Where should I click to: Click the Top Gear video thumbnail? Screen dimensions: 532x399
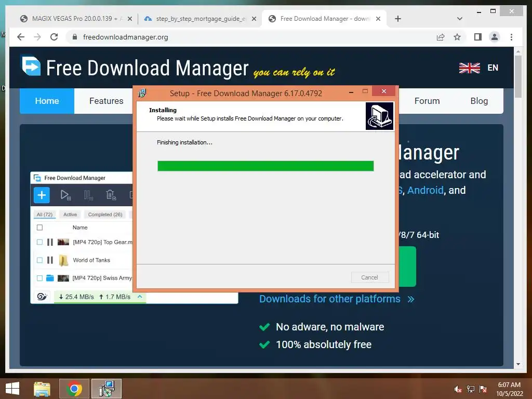63,242
